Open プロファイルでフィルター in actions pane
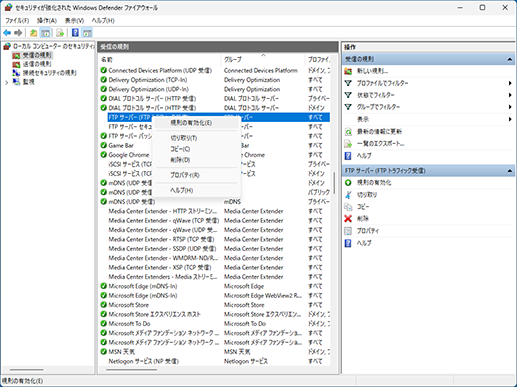The image size is (517, 387). click(382, 83)
